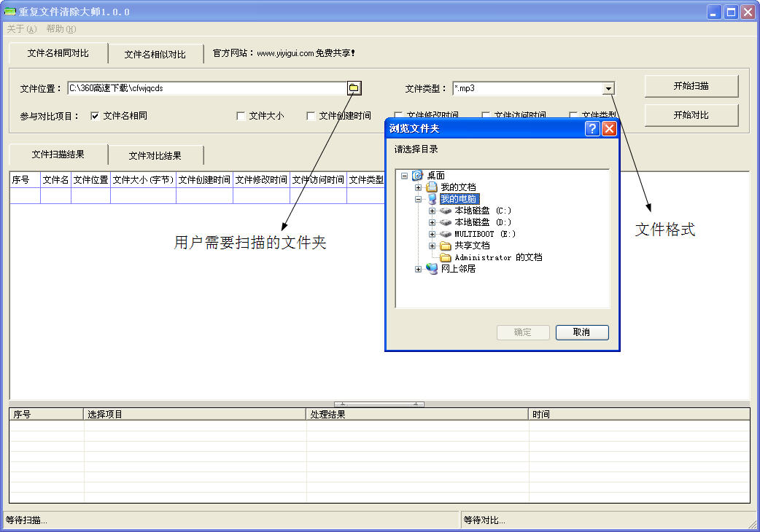Click the 文件位置 path input field

pos(207,88)
